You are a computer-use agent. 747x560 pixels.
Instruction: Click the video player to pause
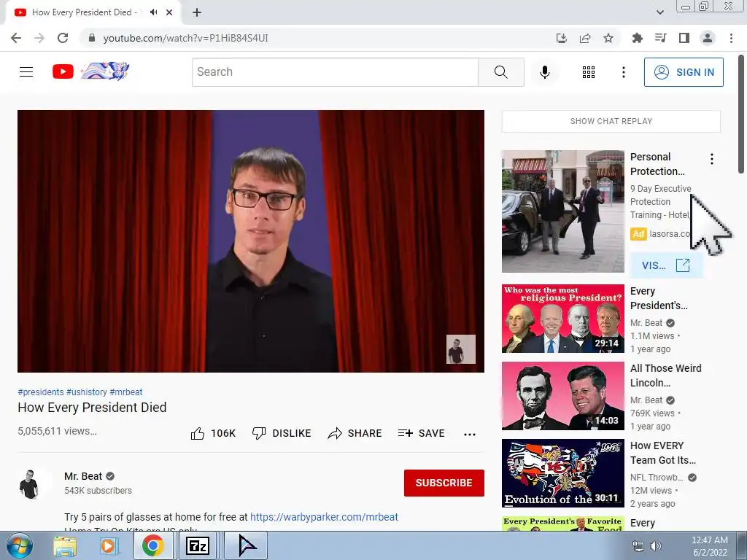251,241
